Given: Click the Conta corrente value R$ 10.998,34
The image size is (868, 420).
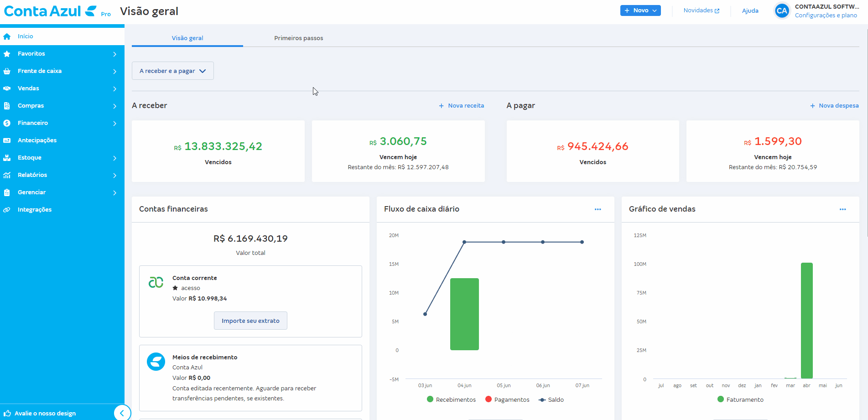Looking at the screenshot, I should (208, 299).
